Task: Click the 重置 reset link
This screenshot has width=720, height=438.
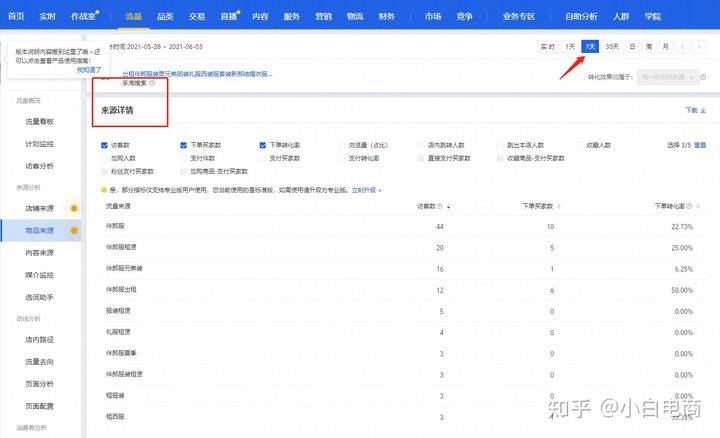Action: [700, 144]
